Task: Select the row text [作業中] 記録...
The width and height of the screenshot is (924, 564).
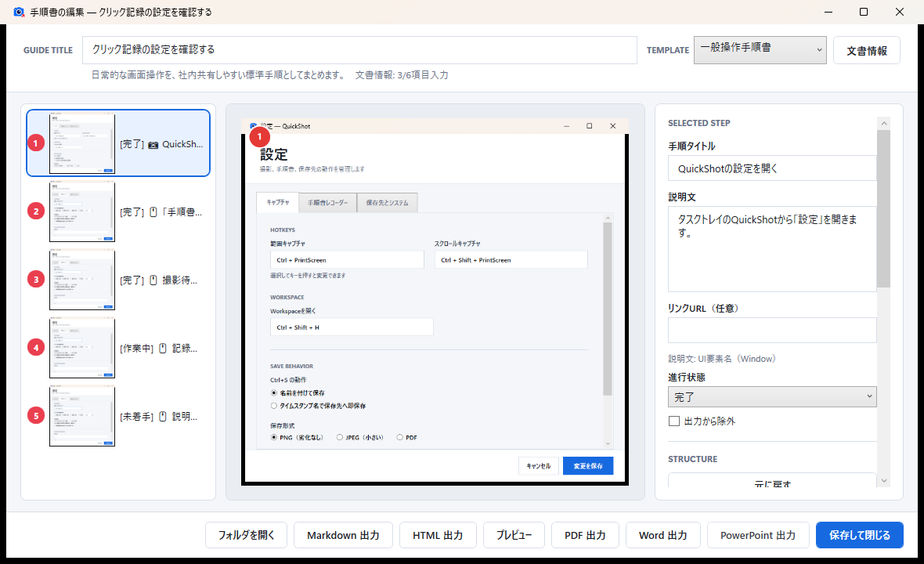Action: point(158,349)
